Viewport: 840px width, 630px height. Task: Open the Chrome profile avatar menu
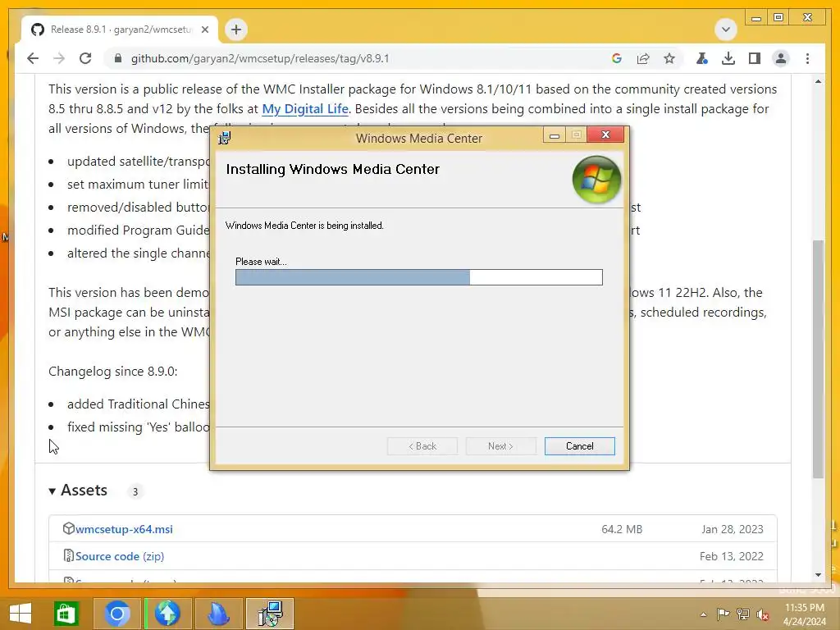pyautogui.click(x=781, y=58)
